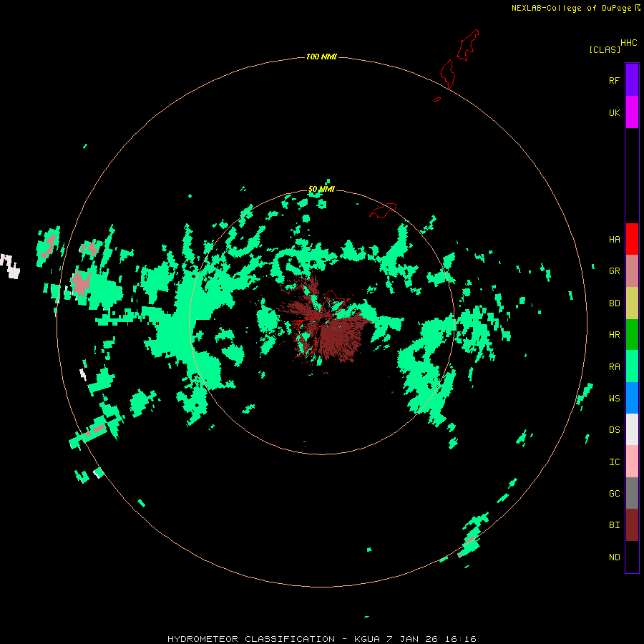
Task: Click the NEXLAB-College of DuPage credit text
Action: tap(571, 8)
